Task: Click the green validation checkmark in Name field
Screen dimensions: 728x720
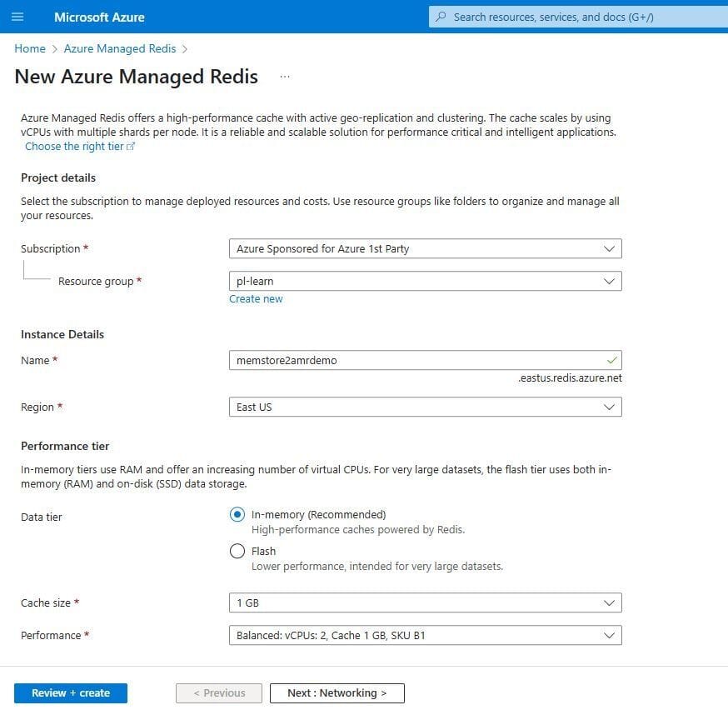Action: pyautogui.click(x=611, y=360)
